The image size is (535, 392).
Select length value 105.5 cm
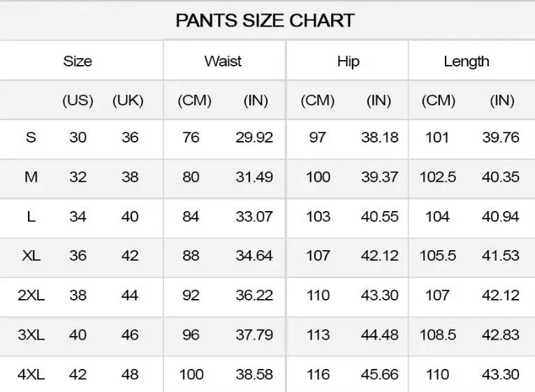438,256
